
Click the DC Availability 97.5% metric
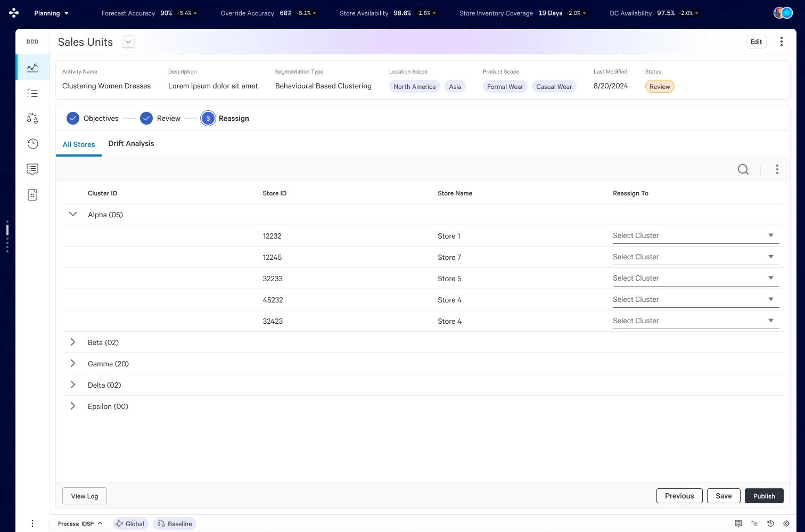[655, 13]
